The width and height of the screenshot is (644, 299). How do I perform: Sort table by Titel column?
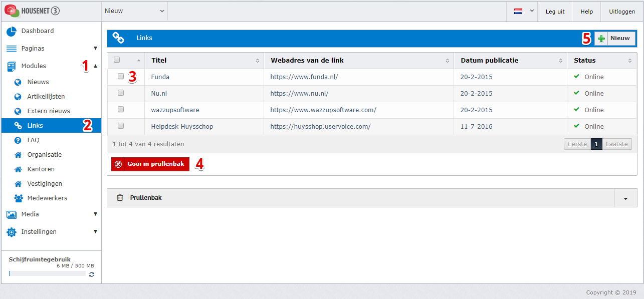(x=204, y=61)
